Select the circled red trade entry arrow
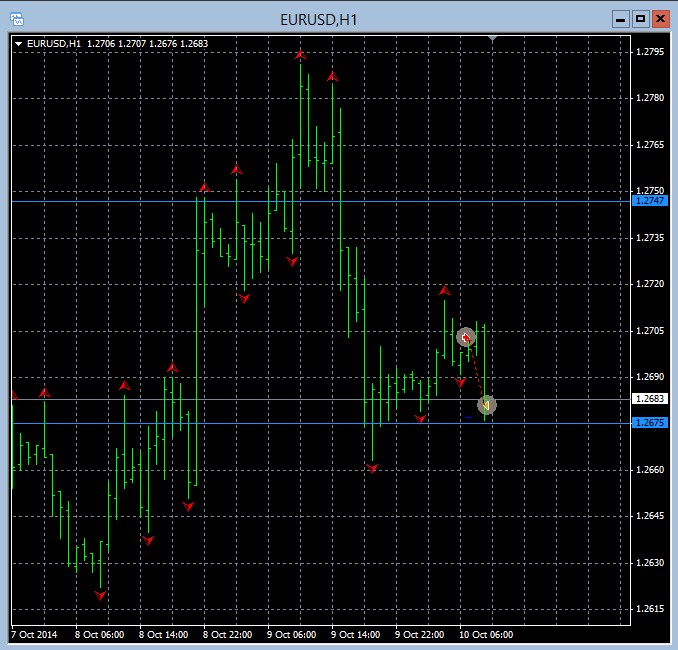The height and width of the screenshot is (650, 678). click(x=465, y=337)
